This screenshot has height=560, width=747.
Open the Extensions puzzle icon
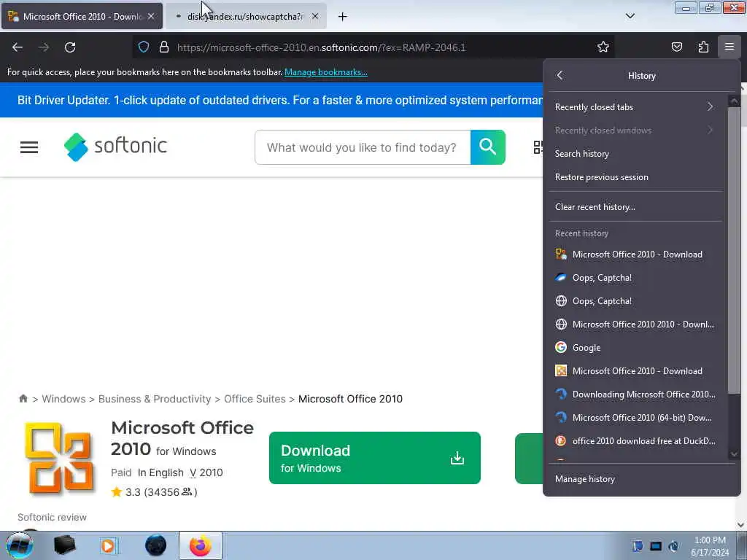(703, 47)
